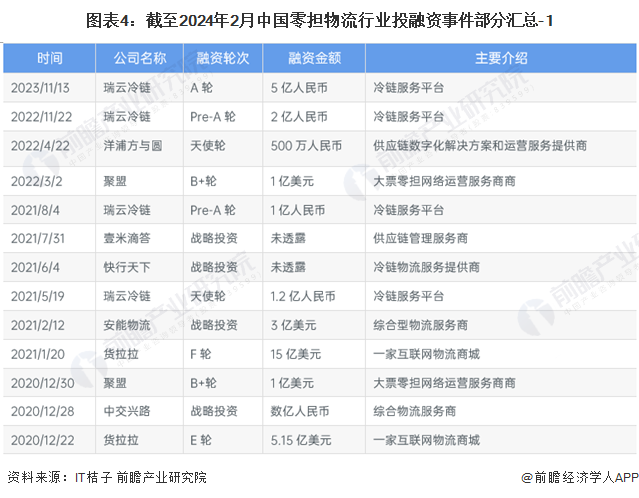Click 瑞云冷链 in the 2023/11/13 row
Screen dimensions: 639x498
pyautogui.click(x=127, y=88)
